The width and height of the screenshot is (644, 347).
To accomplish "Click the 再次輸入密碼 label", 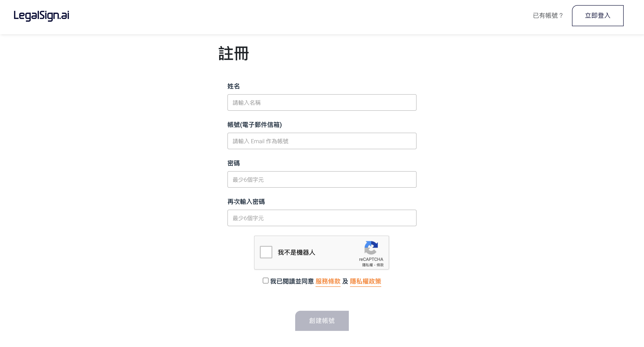I will click(x=246, y=202).
